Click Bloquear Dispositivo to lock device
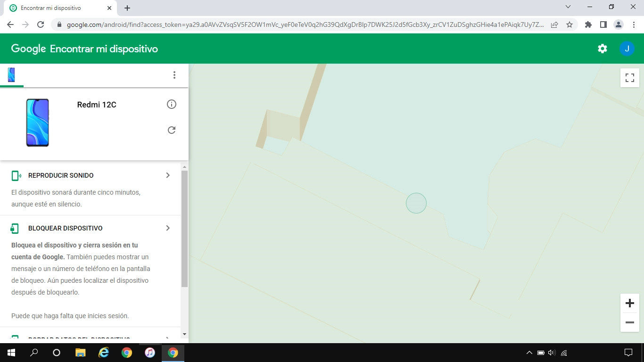Screen dimensions: 644x362 65,228
